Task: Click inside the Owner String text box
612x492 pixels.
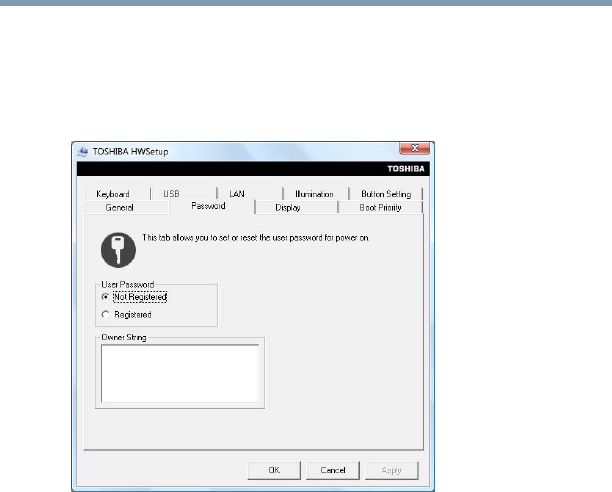Action: tap(180, 373)
